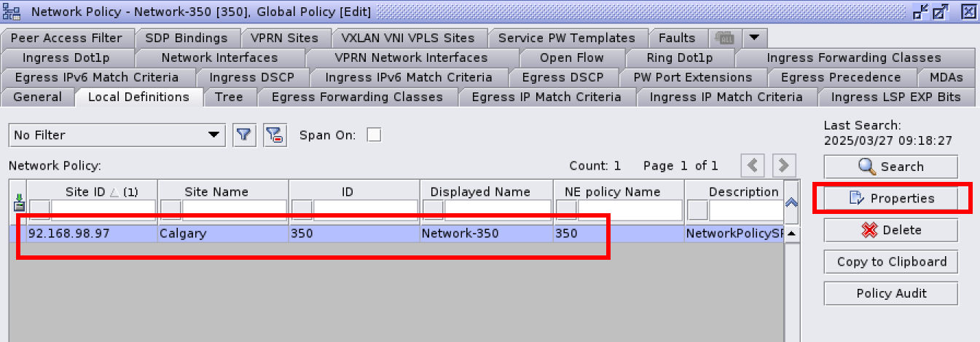Screen dimensions: 980x342
Task: Click the table scrollbar up arrow
Action: click(791, 234)
